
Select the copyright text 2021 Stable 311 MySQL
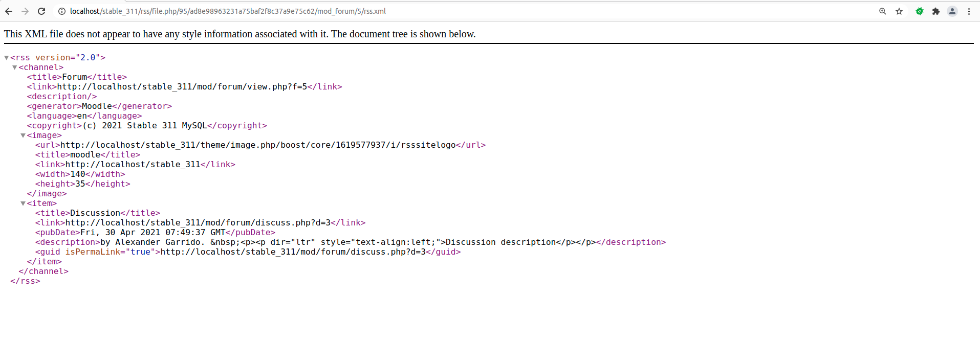144,126
